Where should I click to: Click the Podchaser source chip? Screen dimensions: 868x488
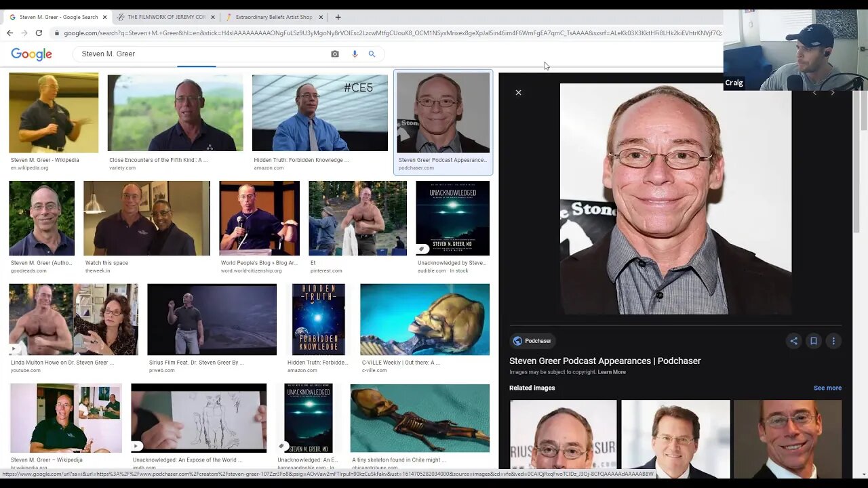point(532,341)
